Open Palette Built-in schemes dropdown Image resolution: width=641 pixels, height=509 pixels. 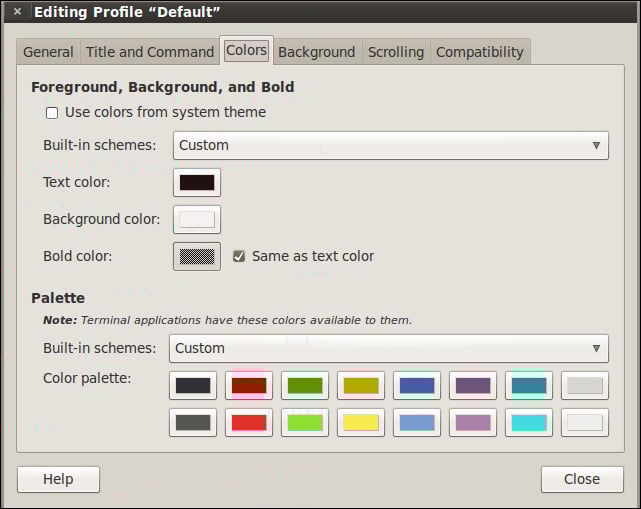pyautogui.click(x=389, y=348)
